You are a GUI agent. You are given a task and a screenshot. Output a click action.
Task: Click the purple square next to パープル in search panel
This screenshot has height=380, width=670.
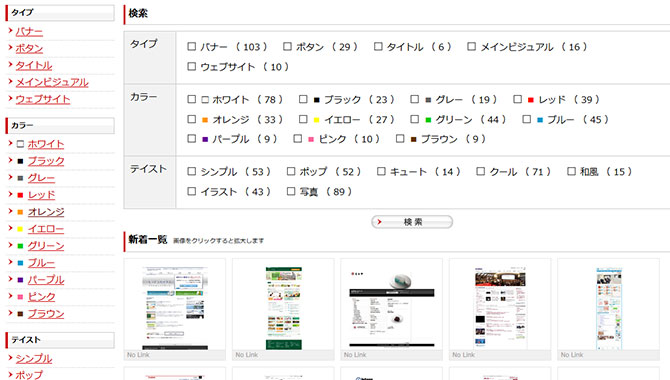tap(205, 139)
